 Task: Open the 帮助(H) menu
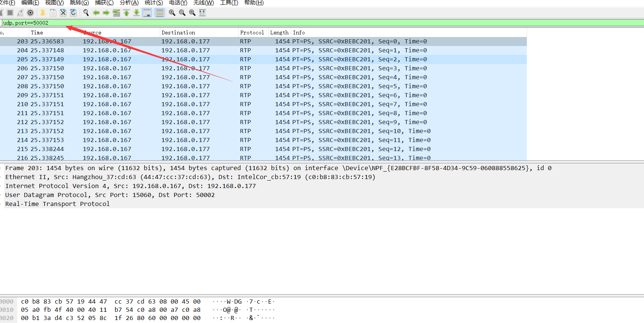click(254, 3)
